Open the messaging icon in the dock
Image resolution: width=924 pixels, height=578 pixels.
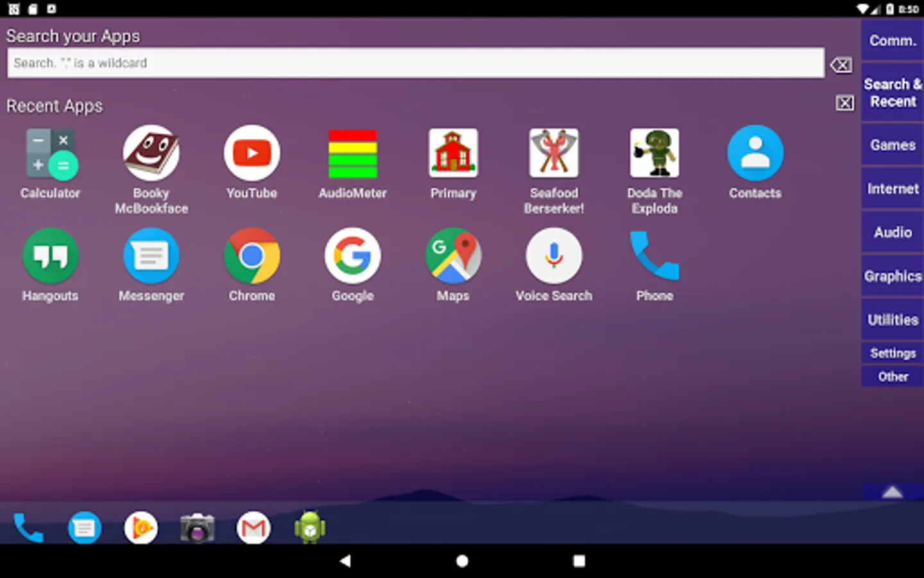pos(85,528)
